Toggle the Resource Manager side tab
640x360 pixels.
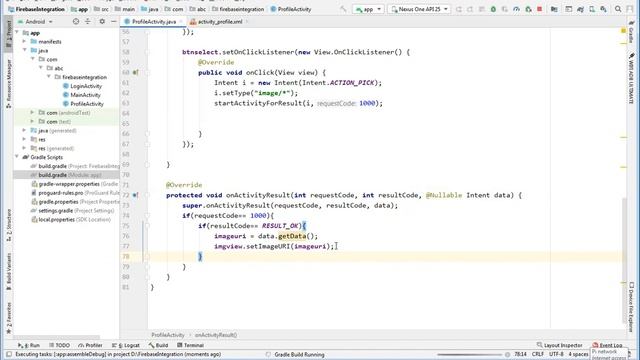point(8,83)
